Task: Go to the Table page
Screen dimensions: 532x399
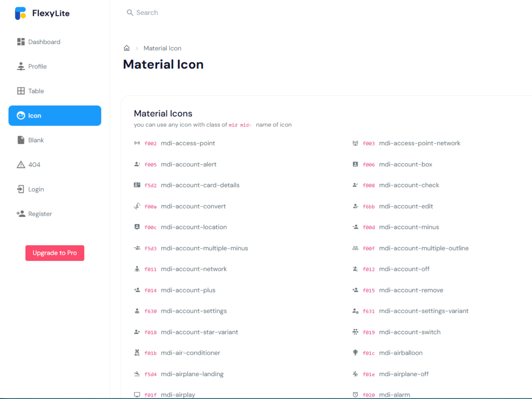Action: click(55, 91)
